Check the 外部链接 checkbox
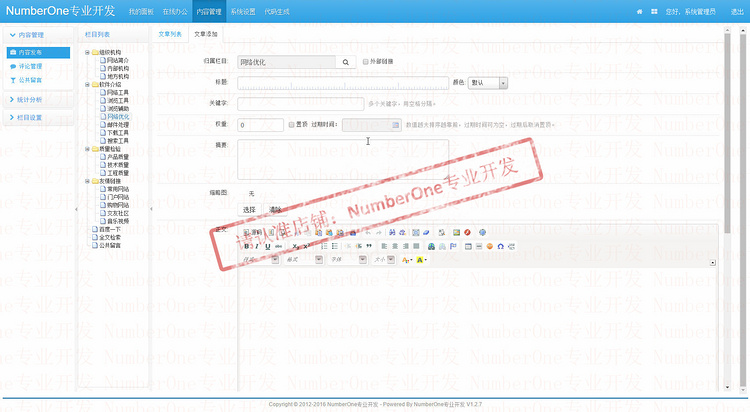 click(365, 62)
